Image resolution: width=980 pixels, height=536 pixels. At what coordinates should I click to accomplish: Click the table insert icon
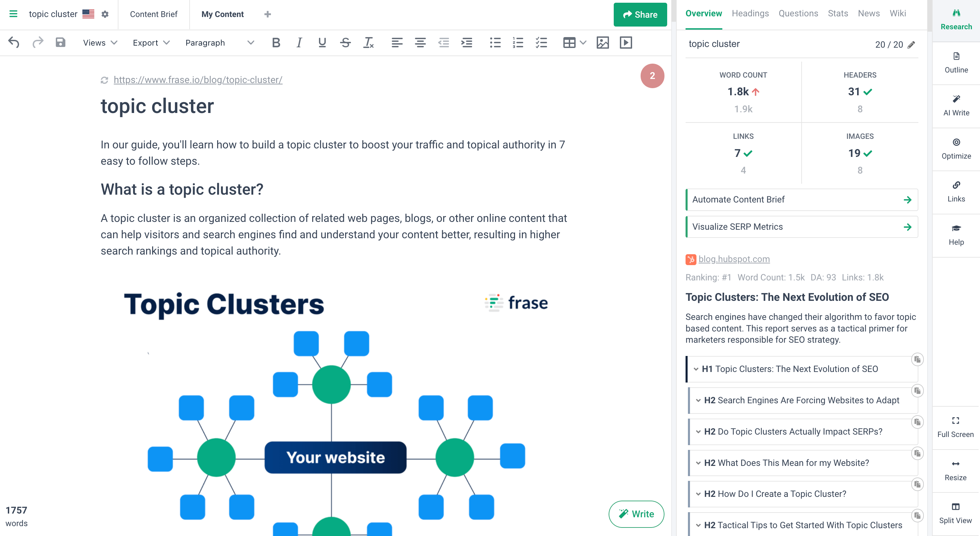tap(569, 42)
